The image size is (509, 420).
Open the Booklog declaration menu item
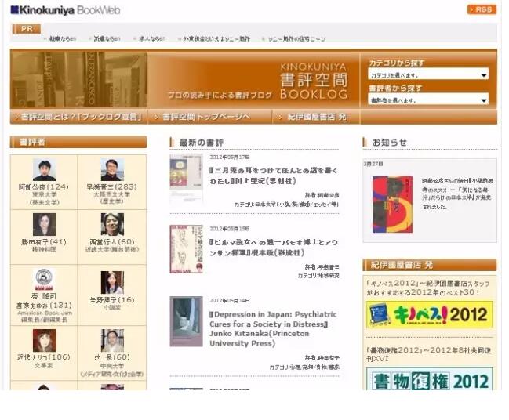point(79,117)
